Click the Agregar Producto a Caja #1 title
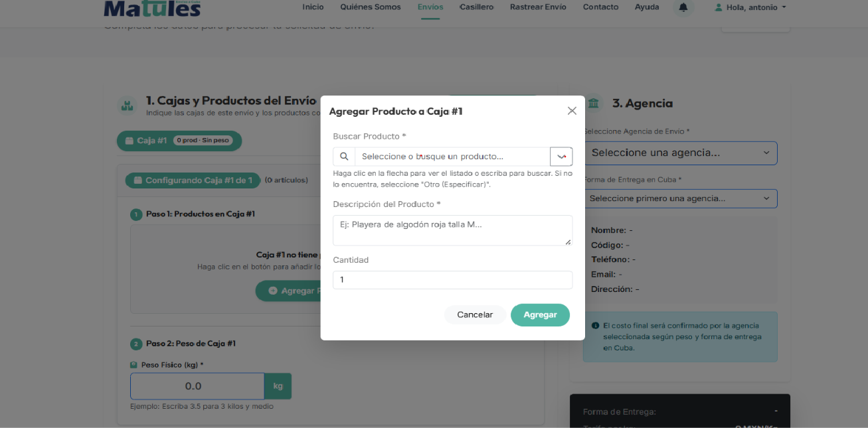 (x=396, y=111)
